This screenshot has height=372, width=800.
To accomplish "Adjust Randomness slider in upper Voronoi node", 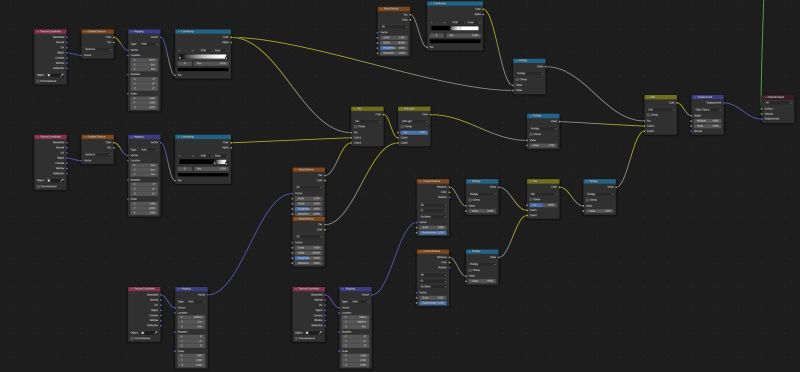I will [433, 233].
